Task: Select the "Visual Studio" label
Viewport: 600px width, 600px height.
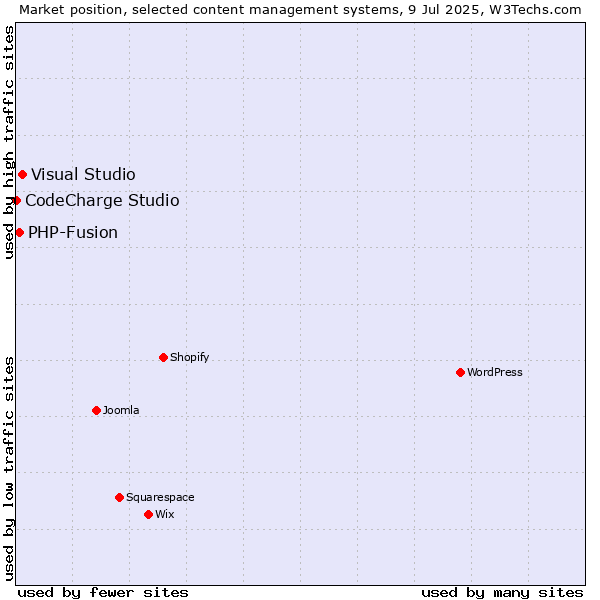Action: (83, 174)
